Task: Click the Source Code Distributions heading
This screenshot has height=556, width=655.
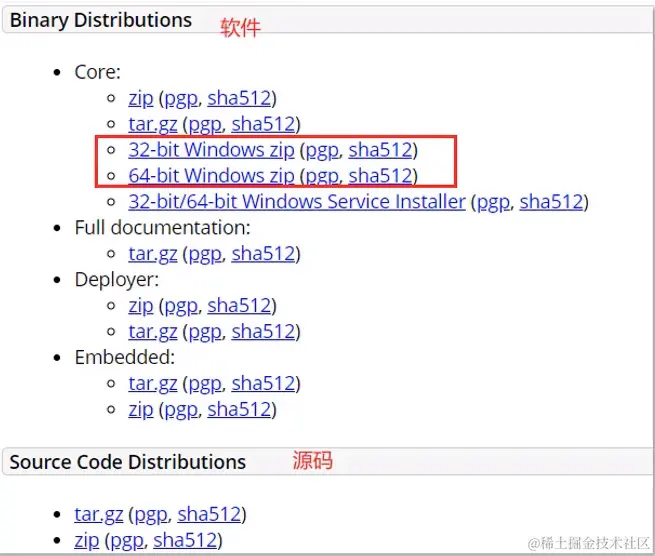Action: tap(127, 462)
